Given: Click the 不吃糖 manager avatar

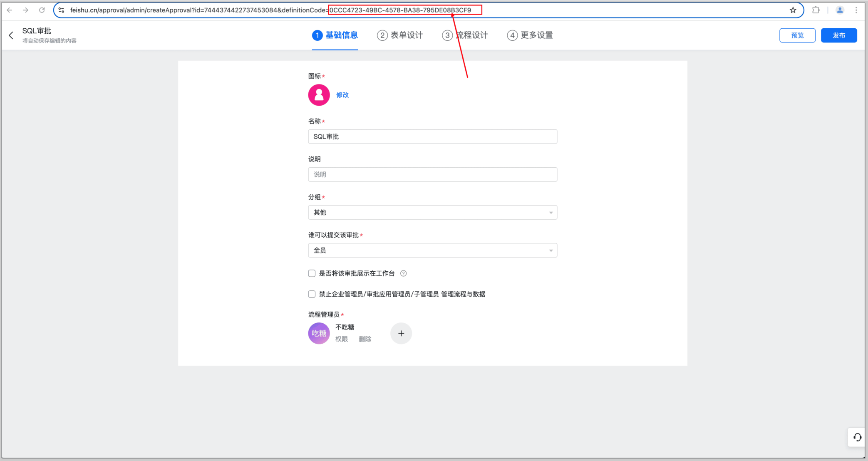Looking at the screenshot, I should tap(319, 333).
